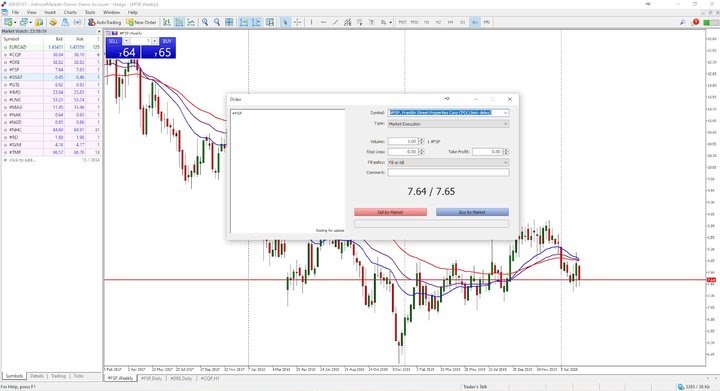This screenshot has height=391, width=720.
Task: Open the Profiles dropdown arrow
Action: tap(30, 22)
